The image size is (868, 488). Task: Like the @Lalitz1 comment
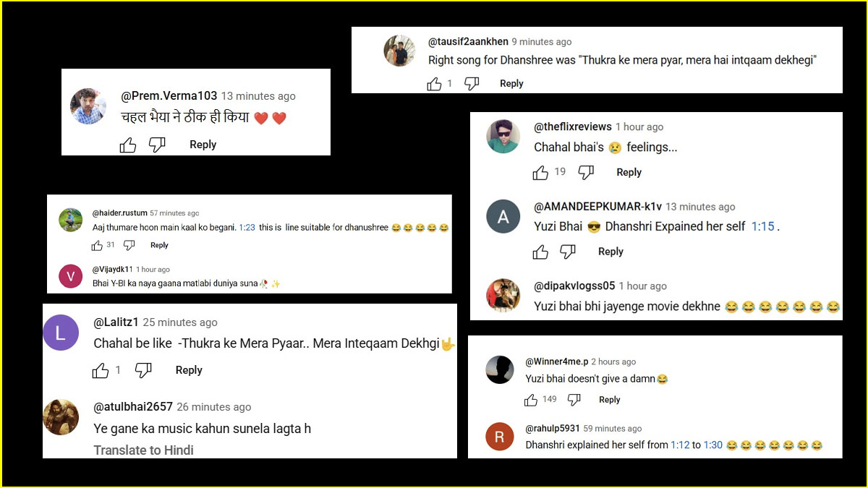tap(101, 371)
